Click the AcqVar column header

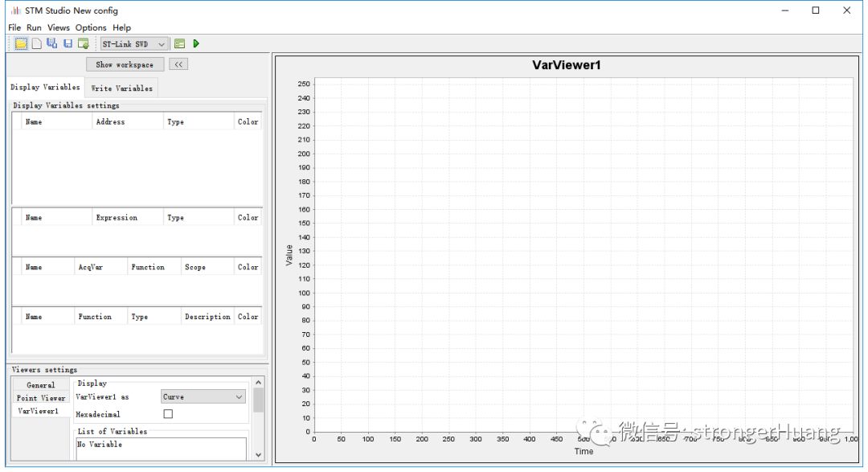coord(100,267)
